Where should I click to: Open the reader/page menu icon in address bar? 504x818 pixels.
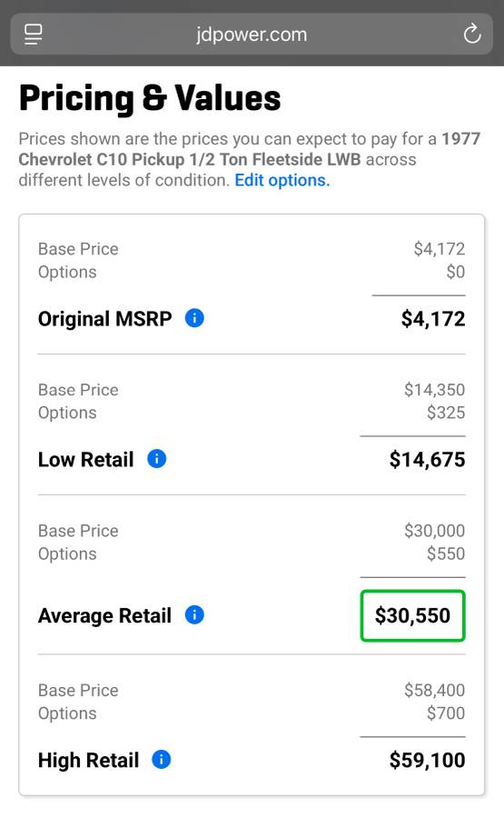34,35
